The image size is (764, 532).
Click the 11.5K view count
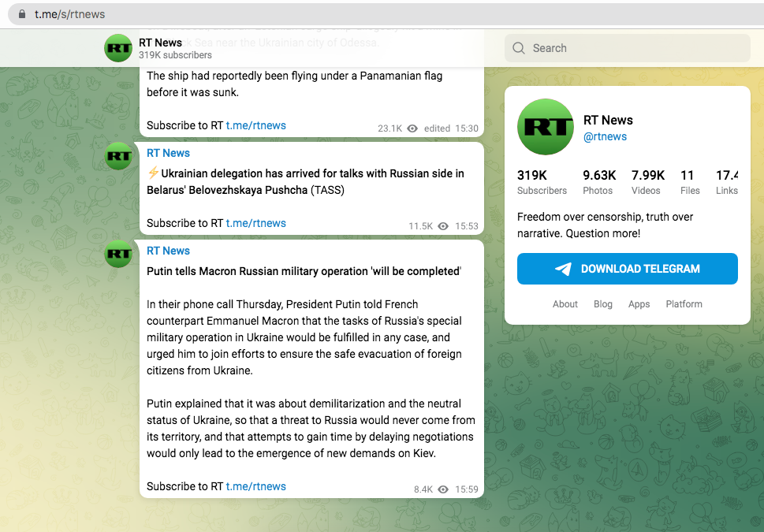[420, 226]
